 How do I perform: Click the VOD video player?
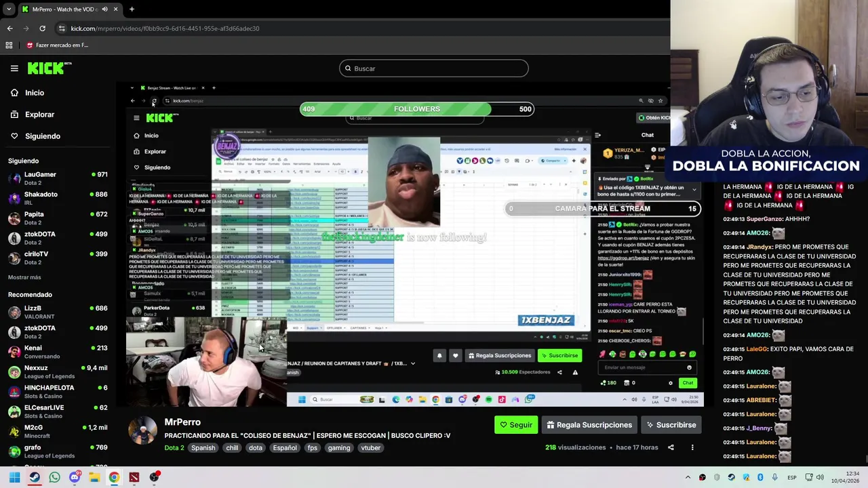415,244
